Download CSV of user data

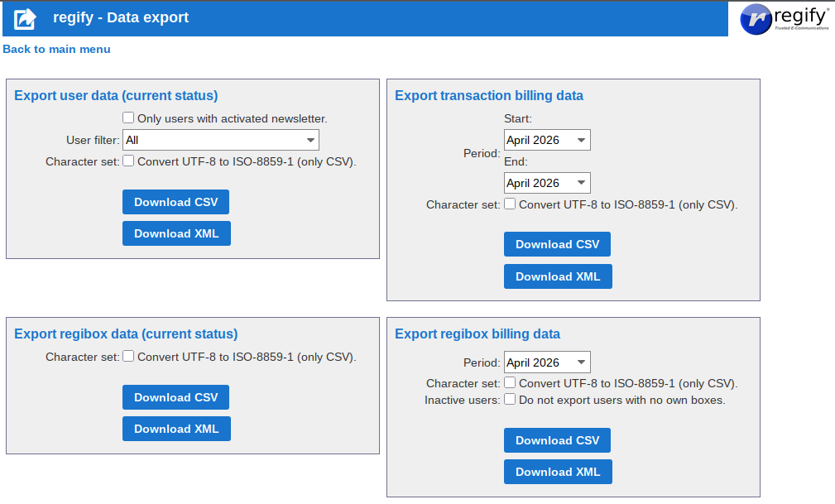(175, 202)
